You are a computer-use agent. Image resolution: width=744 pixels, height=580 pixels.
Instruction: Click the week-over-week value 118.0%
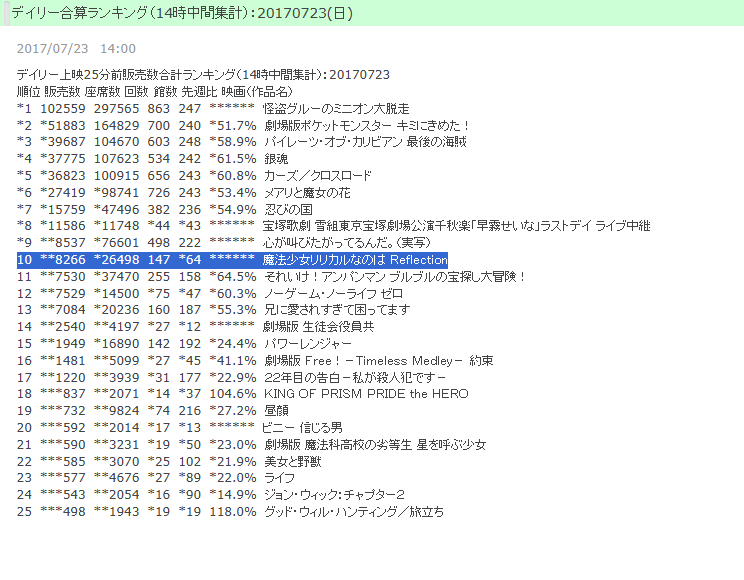click(232, 512)
